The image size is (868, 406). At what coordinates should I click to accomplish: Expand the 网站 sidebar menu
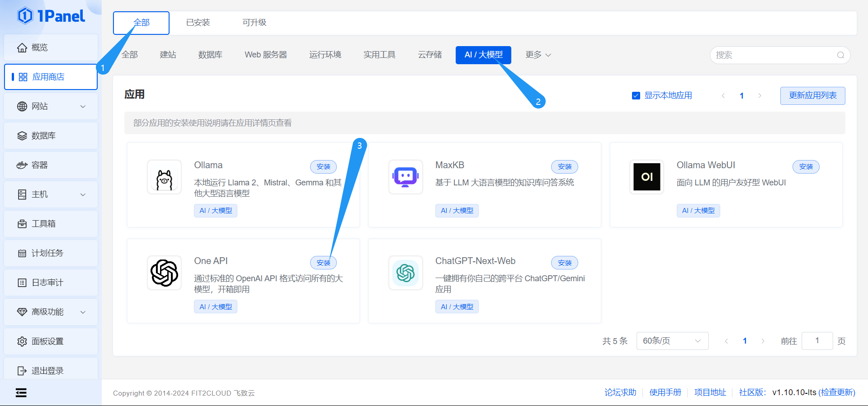point(51,106)
